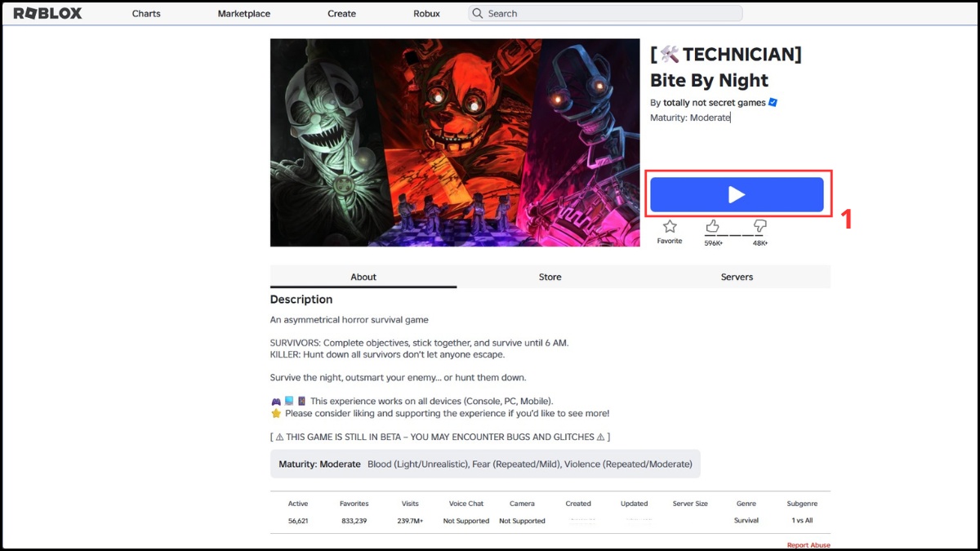Open creator 'totally not secret games' profile
This screenshot has width=980, height=551.
(x=715, y=103)
